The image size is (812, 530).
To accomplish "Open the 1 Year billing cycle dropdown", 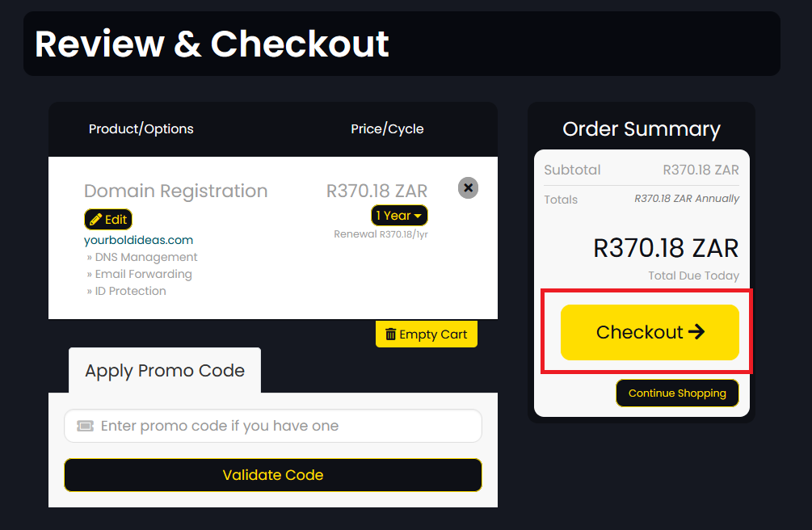I will coord(399,216).
